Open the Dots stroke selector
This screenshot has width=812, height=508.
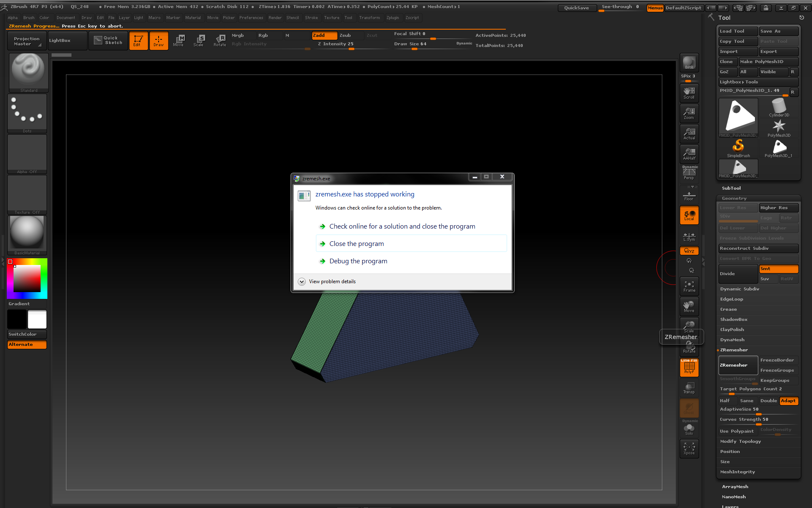coord(27,113)
